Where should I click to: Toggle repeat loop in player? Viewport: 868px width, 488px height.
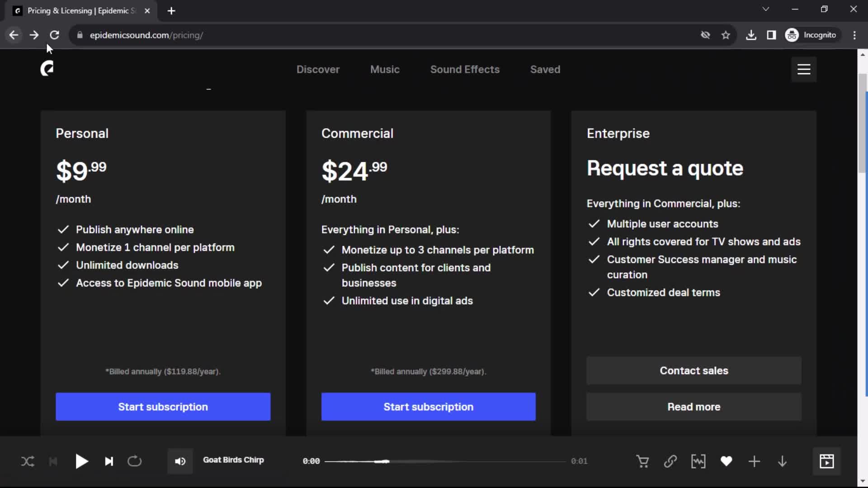point(134,461)
